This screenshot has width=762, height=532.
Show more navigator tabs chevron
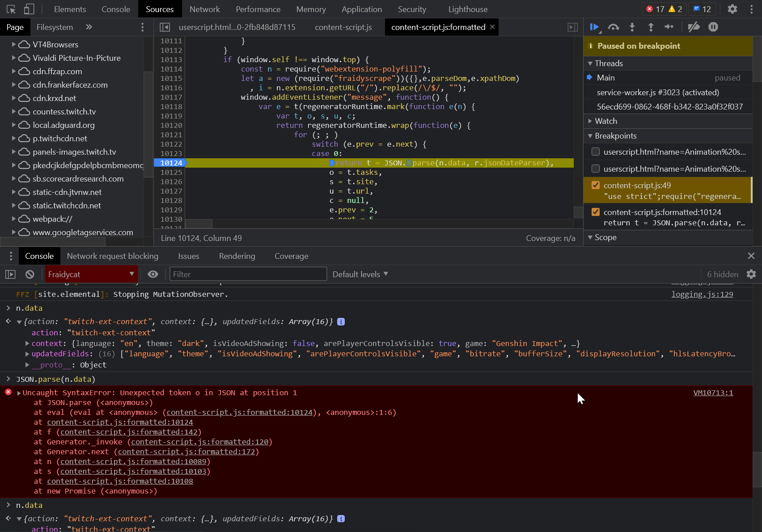tap(89, 27)
